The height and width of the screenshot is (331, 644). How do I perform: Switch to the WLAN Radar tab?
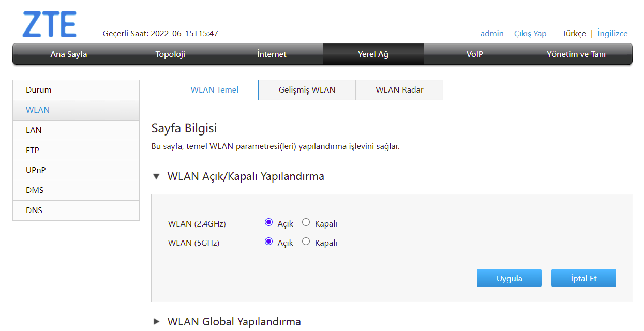click(x=399, y=90)
